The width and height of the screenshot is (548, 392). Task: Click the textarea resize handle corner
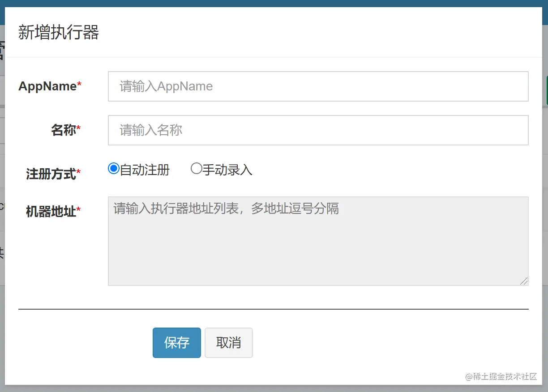[x=524, y=281]
